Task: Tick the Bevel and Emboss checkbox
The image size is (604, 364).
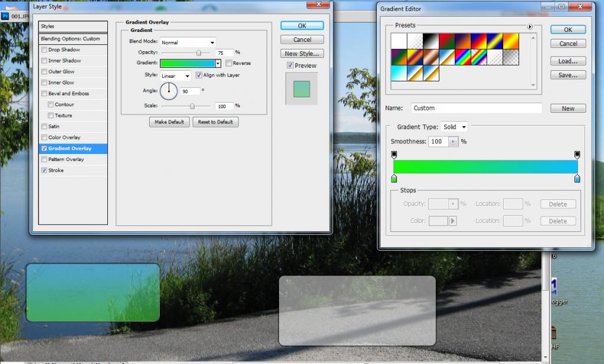Action: [44, 94]
